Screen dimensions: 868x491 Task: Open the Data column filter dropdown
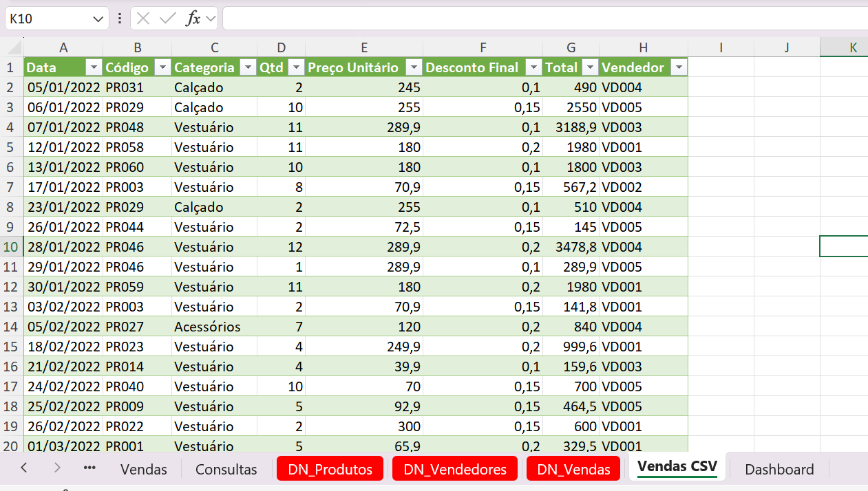point(93,67)
